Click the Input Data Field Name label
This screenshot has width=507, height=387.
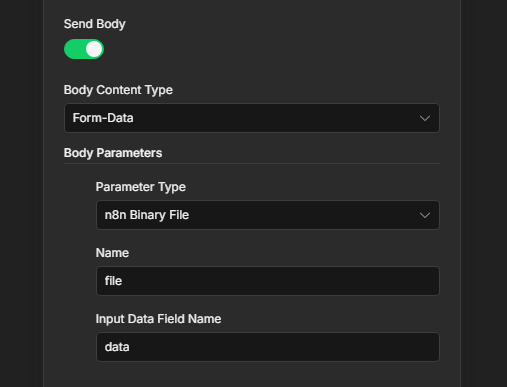click(158, 319)
